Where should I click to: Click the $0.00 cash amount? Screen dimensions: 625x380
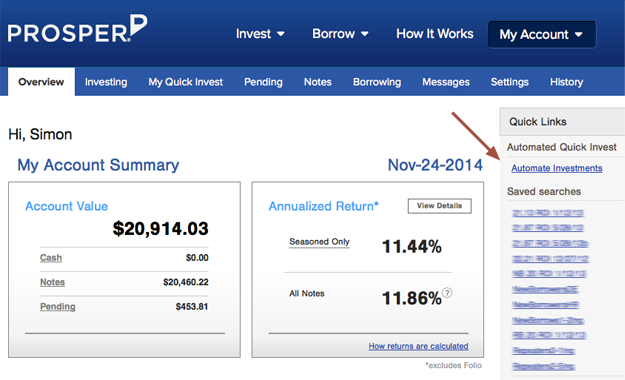197,258
